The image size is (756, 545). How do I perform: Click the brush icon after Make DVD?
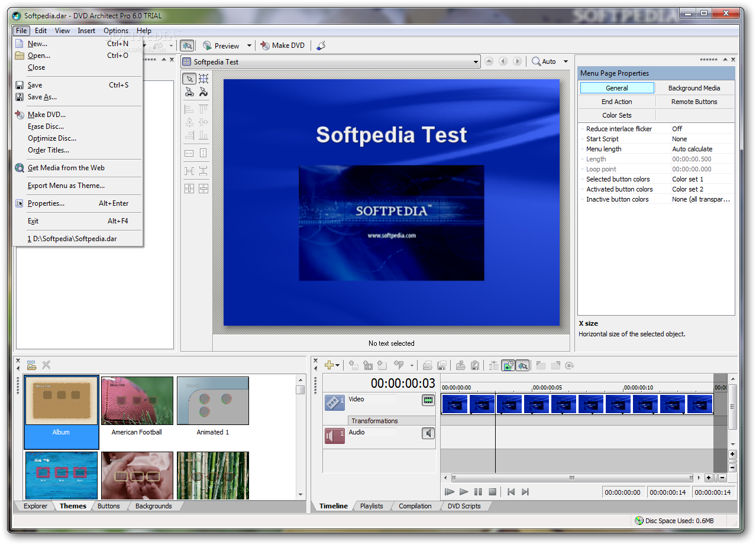click(x=321, y=46)
